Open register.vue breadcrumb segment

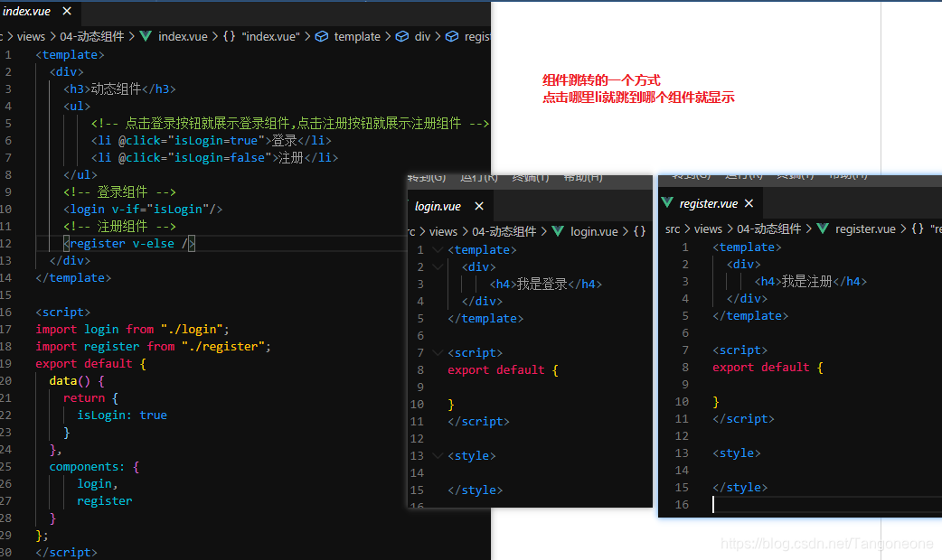click(865, 229)
